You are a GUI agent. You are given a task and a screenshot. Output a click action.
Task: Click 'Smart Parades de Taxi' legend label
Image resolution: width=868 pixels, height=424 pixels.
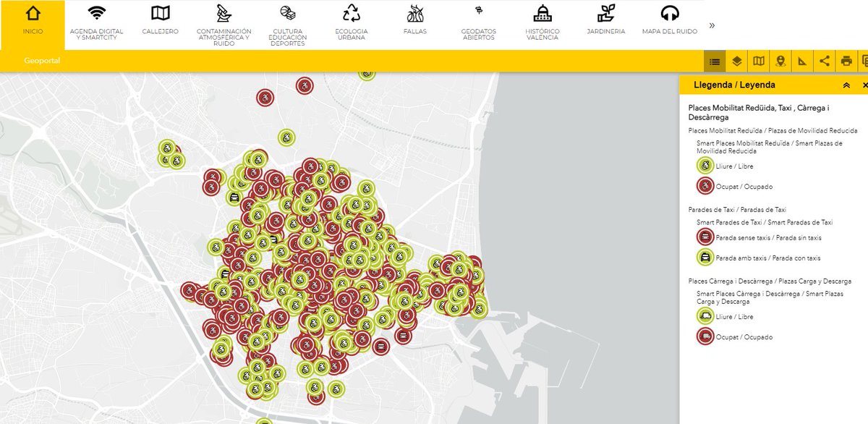point(765,222)
